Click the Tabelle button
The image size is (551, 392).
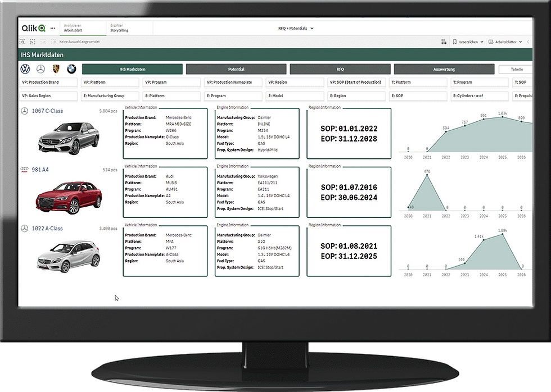(x=516, y=69)
